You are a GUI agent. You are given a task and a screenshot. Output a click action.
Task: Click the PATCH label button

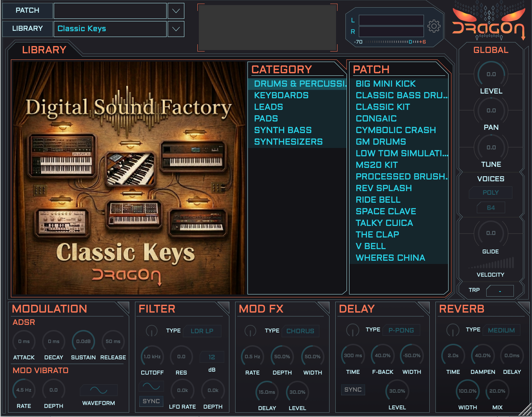pyautogui.click(x=28, y=11)
